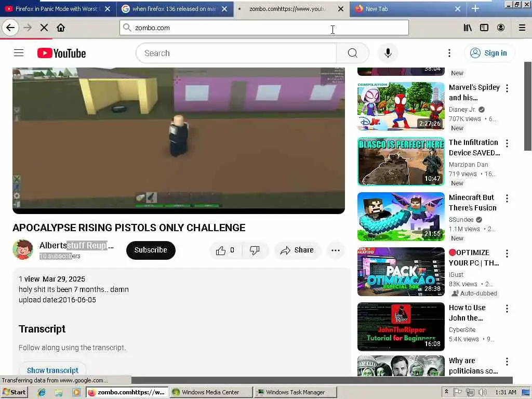
Task: Open Firefox home page icon
Action: pyautogui.click(x=61, y=28)
